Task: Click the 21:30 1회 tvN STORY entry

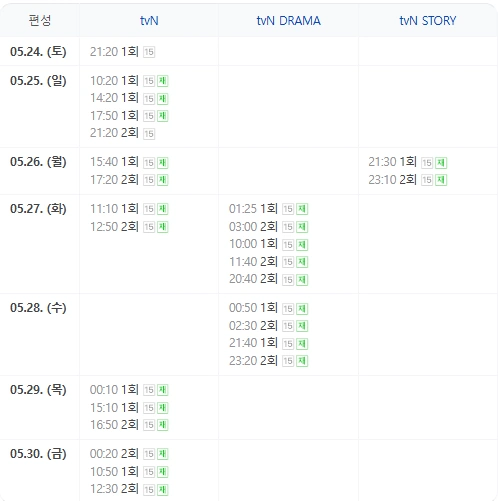Action: [392, 162]
